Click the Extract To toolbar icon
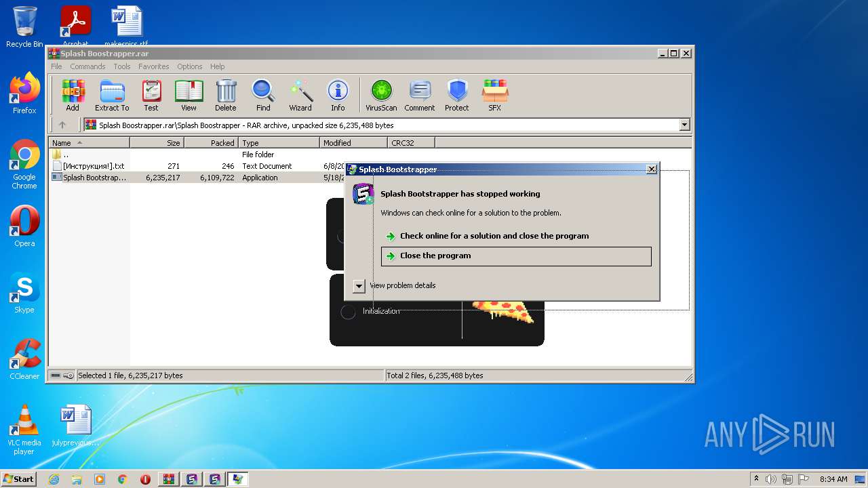The height and width of the screenshot is (488, 868). [112, 96]
